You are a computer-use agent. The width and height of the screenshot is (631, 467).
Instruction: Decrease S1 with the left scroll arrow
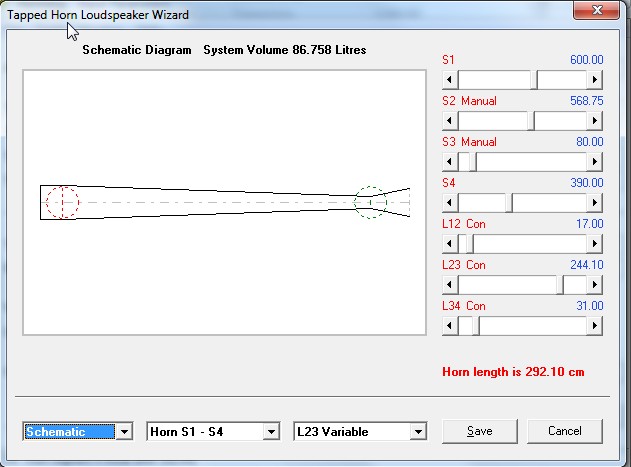pos(450,80)
